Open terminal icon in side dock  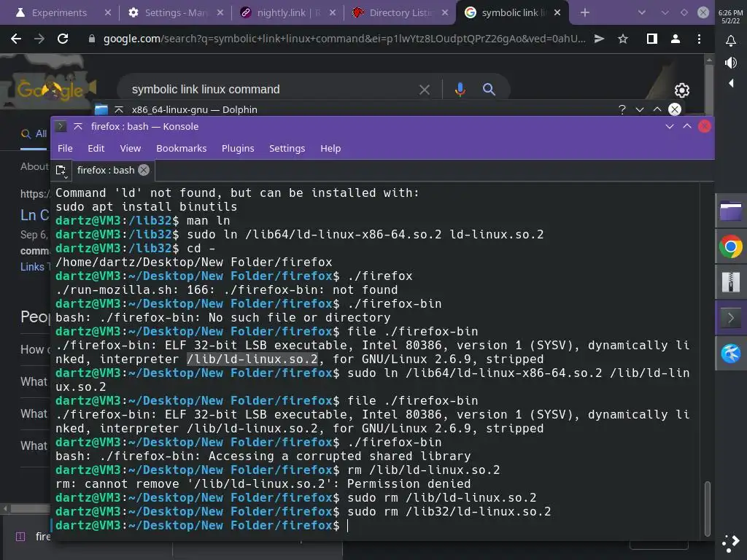point(730,318)
